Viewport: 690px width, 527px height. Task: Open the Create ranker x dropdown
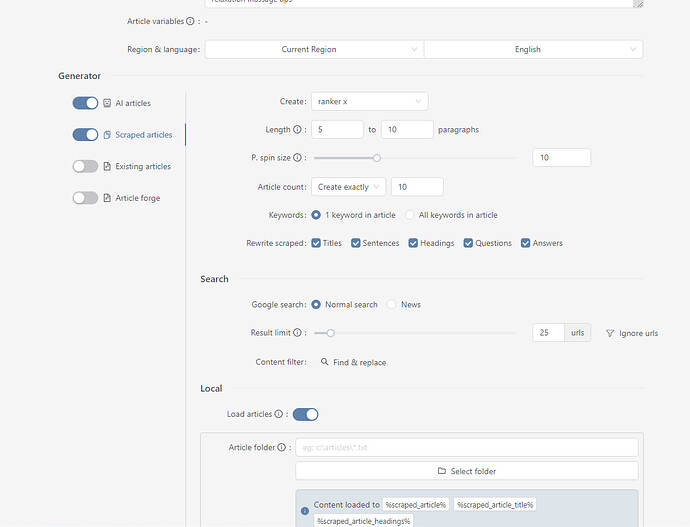tap(370, 101)
